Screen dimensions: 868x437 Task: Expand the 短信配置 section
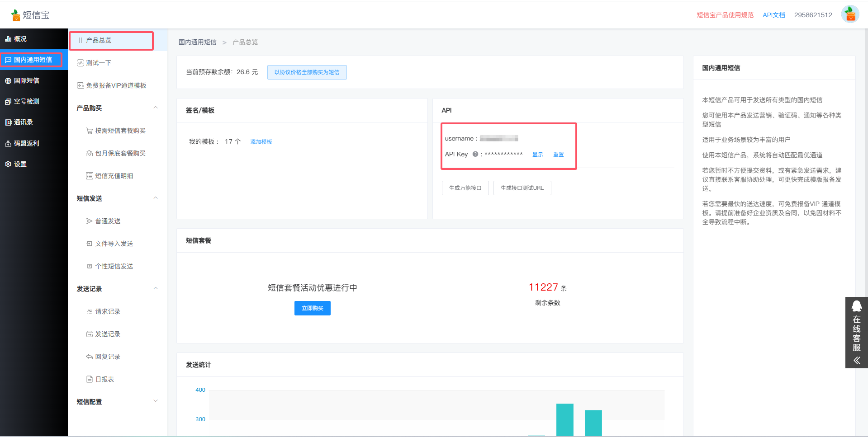click(156, 401)
